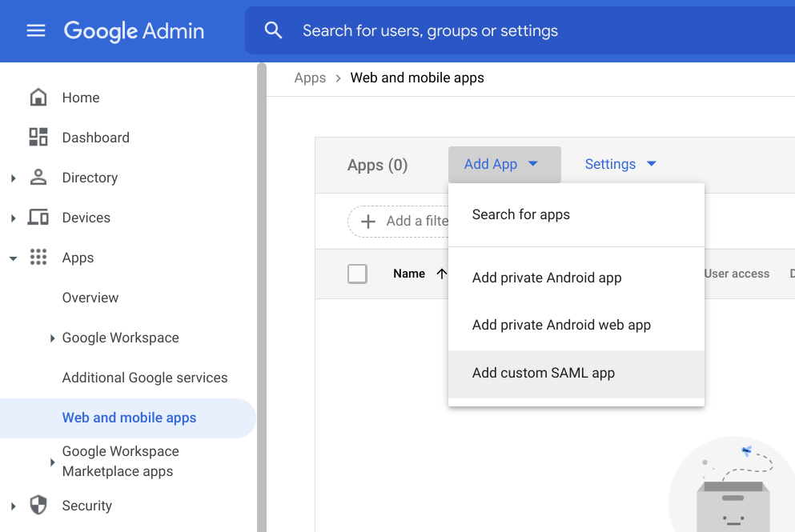Choose Add private Android app
This screenshot has height=532, width=795.
click(x=576, y=278)
